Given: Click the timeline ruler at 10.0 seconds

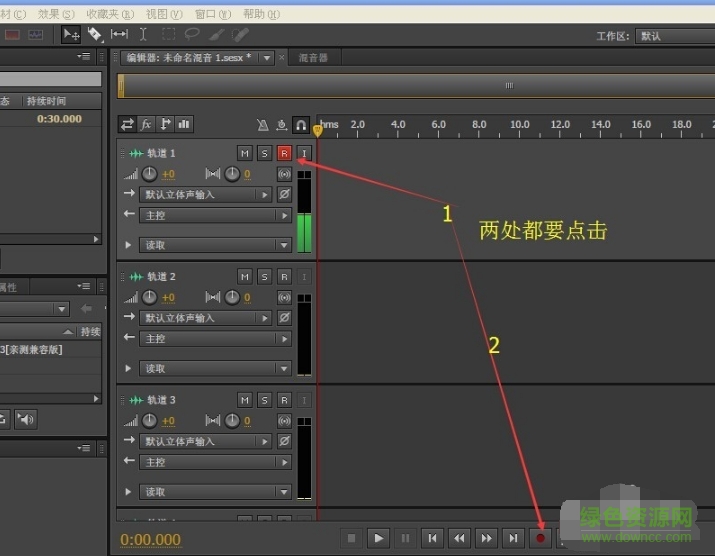Looking at the screenshot, I should coord(519,126).
